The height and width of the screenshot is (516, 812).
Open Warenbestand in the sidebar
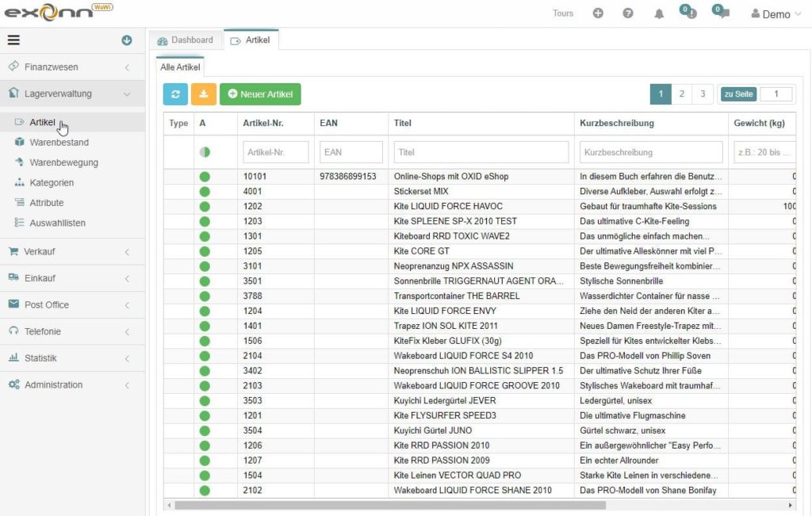[59, 142]
